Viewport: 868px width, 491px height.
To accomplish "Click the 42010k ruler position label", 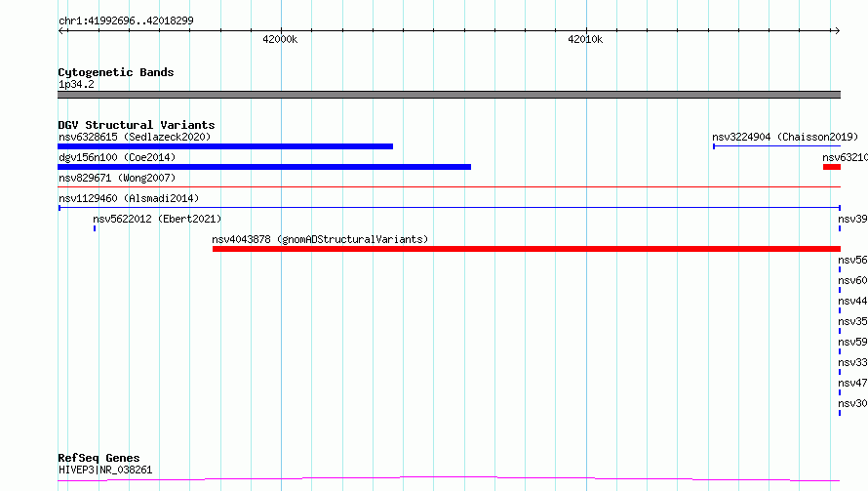I will tap(585, 39).
